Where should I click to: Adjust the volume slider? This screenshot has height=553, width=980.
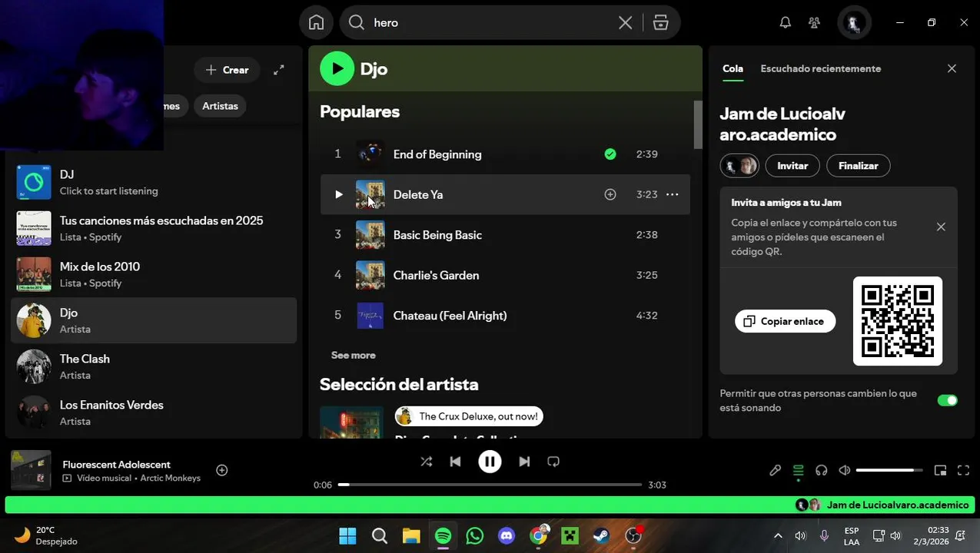tap(889, 470)
